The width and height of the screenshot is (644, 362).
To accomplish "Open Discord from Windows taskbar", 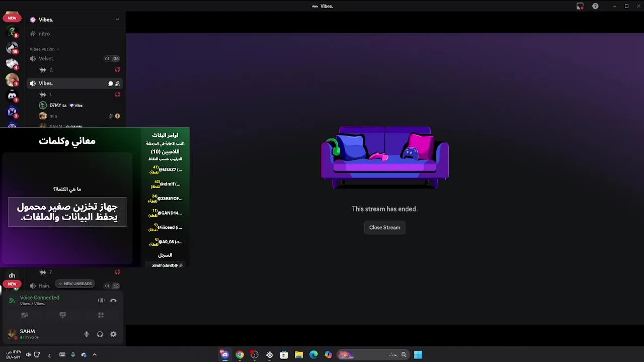I will 225,355.
